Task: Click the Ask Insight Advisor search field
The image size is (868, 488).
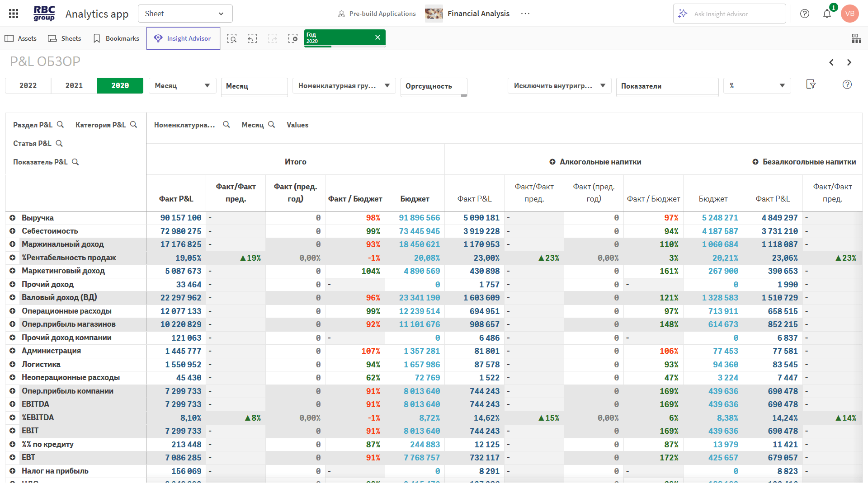Action: [x=729, y=14]
